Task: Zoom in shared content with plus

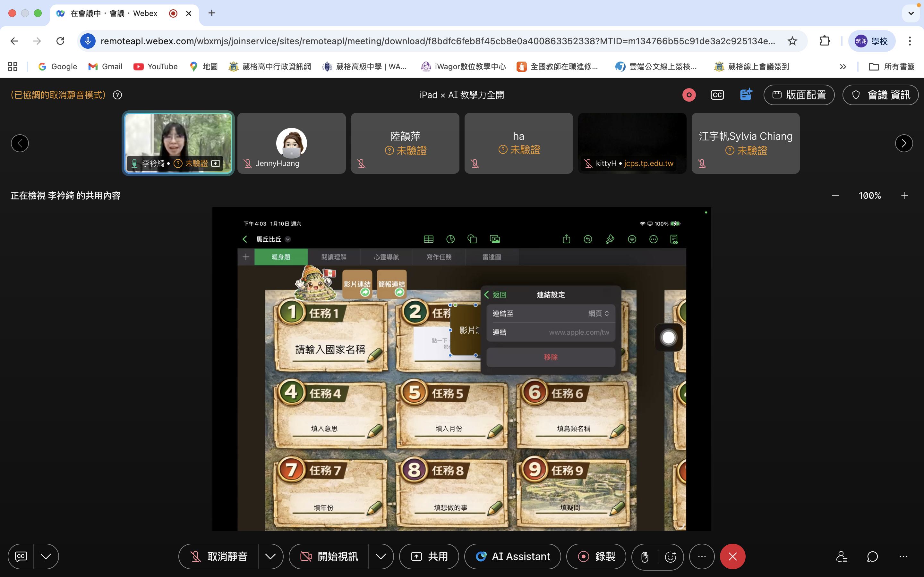Action: point(904,196)
